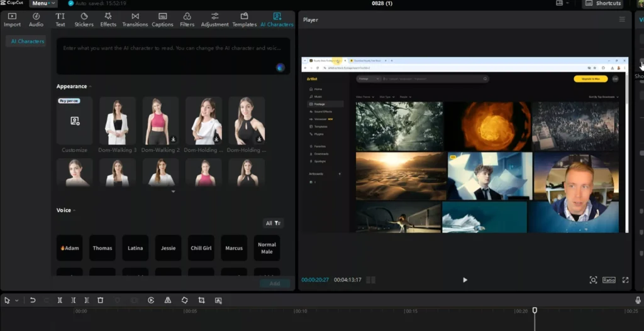
Task: Split the clip at the playhead
Action: [60, 300]
